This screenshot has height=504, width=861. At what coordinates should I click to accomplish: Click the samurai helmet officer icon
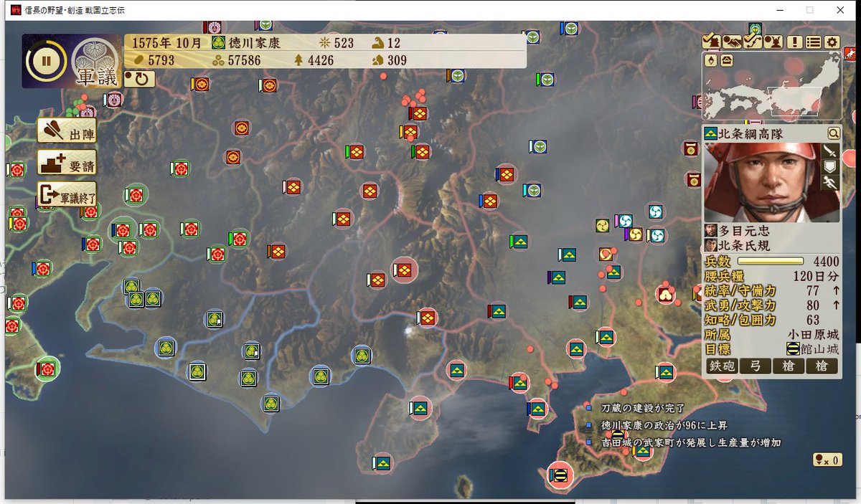(773, 42)
